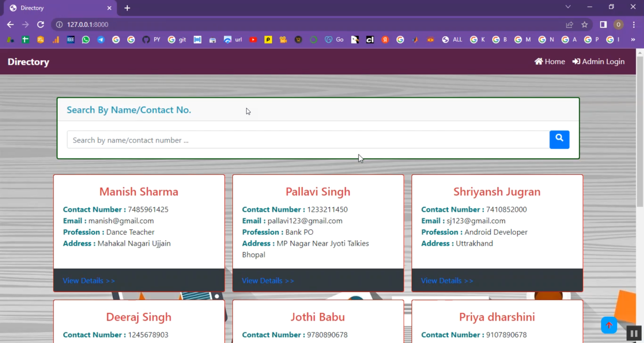Open a new browser tab
This screenshot has height=343, width=644.
click(127, 8)
